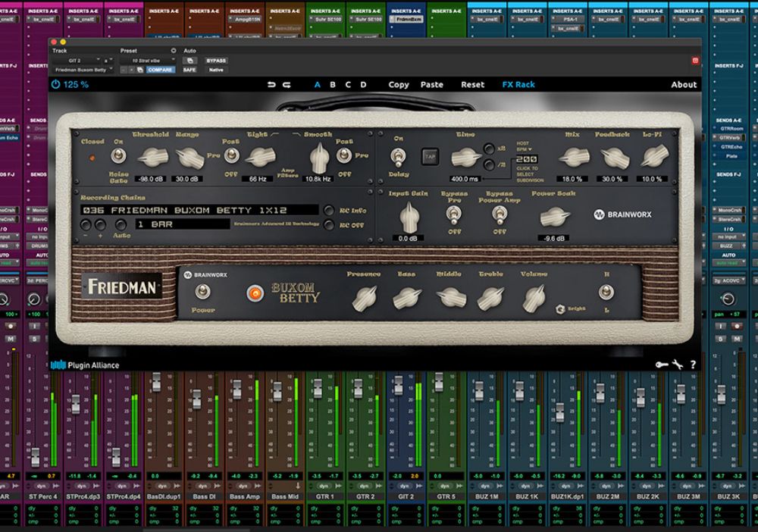Flip the H/L switch on the amp
The height and width of the screenshot is (532, 758).
(606, 292)
